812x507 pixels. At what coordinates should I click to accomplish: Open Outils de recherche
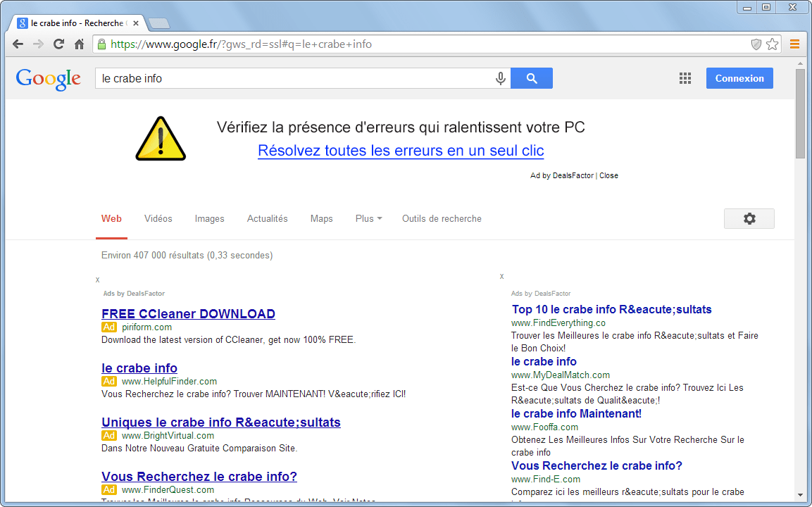click(x=442, y=218)
